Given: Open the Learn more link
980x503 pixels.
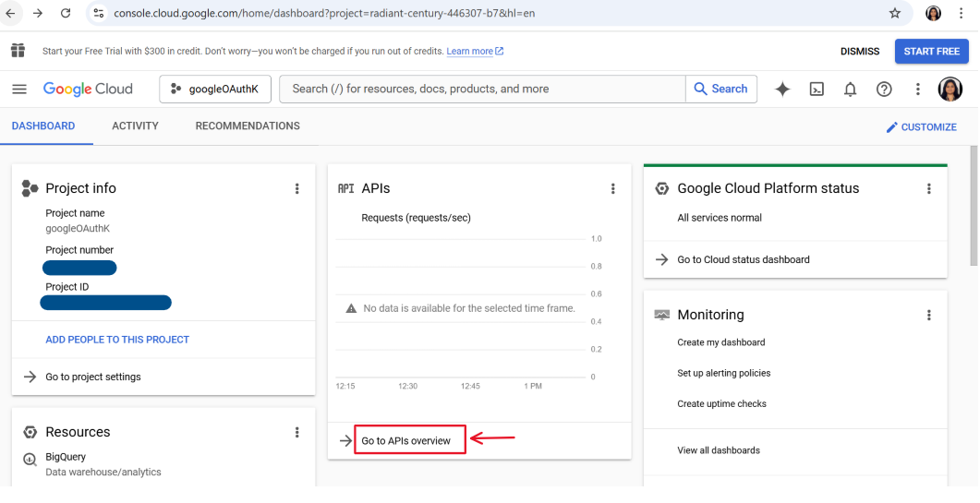Looking at the screenshot, I should coord(475,52).
